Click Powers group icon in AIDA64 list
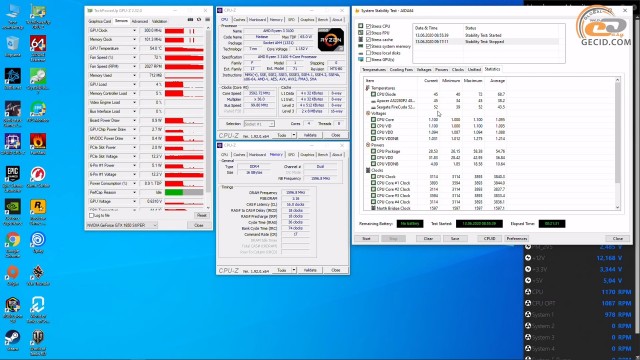 coord(368,145)
